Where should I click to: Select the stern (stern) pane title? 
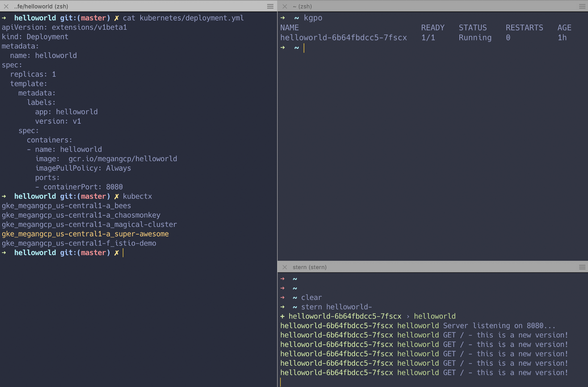(x=309, y=267)
